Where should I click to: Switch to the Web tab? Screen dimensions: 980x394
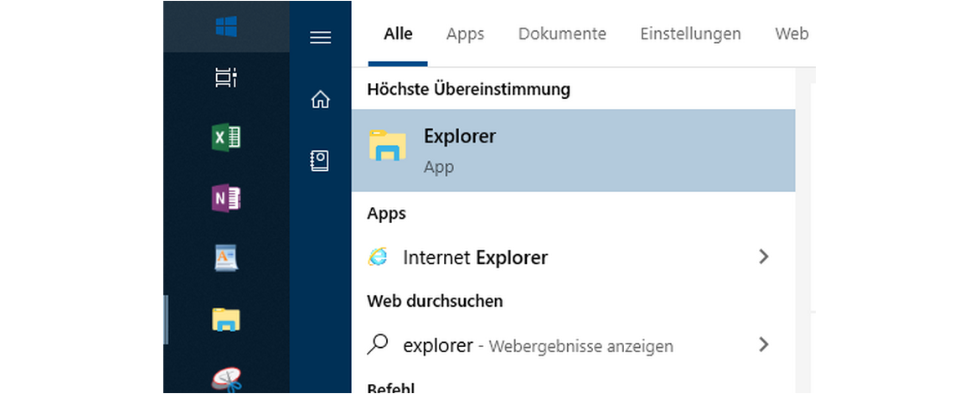792,34
